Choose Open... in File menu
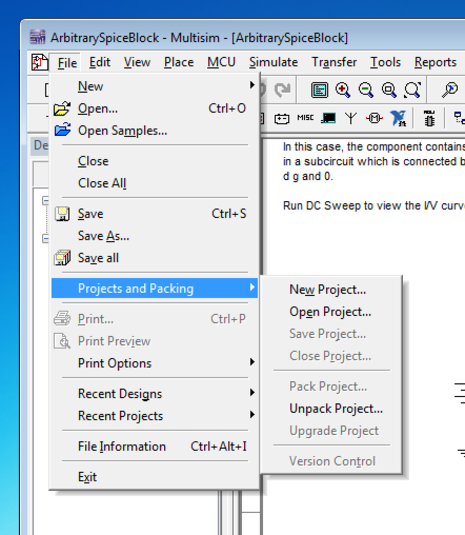This screenshot has height=535, width=465. pyautogui.click(x=155, y=109)
